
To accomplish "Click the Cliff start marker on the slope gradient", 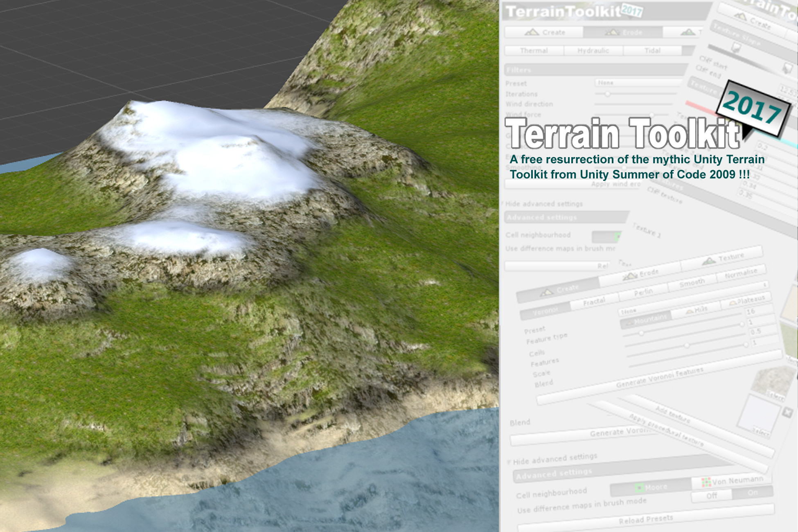I will click(735, 48).
